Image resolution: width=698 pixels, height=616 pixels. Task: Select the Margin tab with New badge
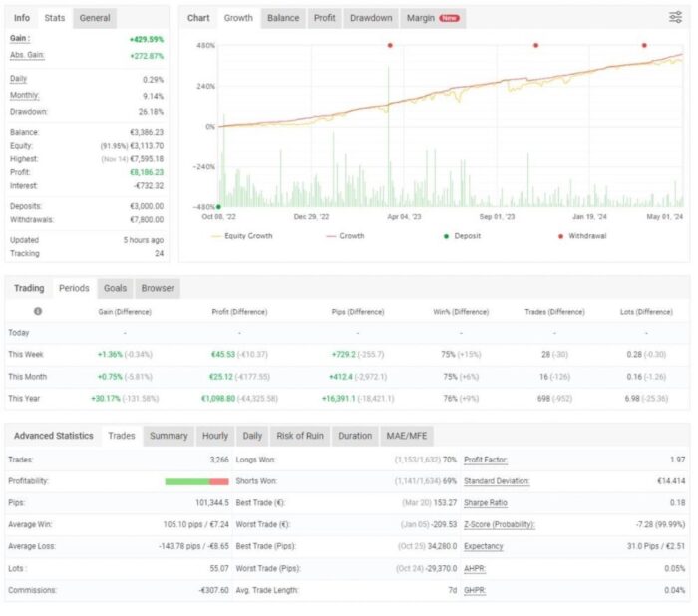tap(432, 18)
